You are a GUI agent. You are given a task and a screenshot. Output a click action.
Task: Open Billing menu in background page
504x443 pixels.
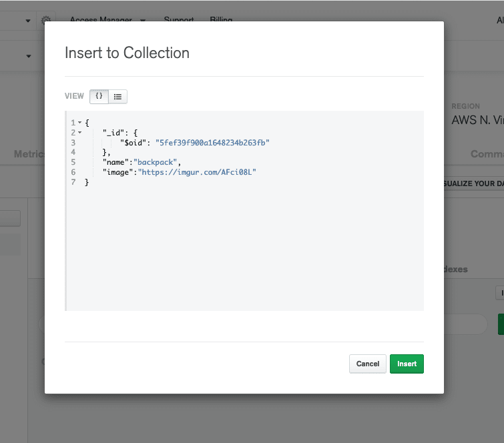pos(221,19)
